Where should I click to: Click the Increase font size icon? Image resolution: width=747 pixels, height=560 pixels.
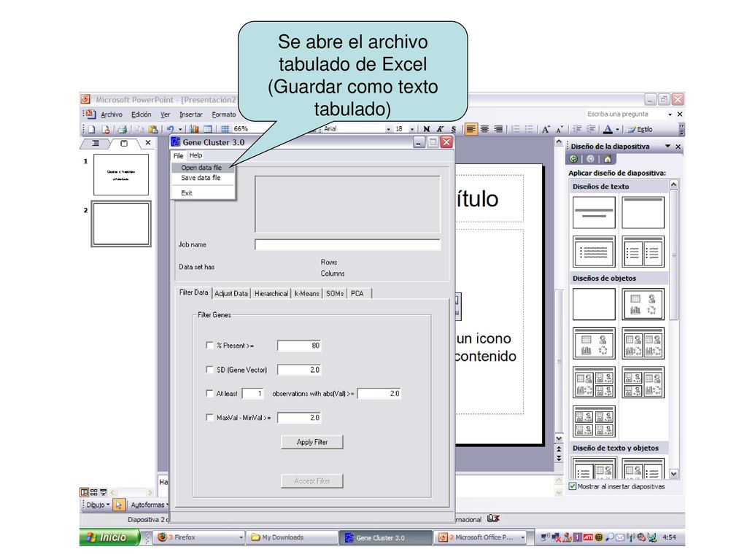546,129
